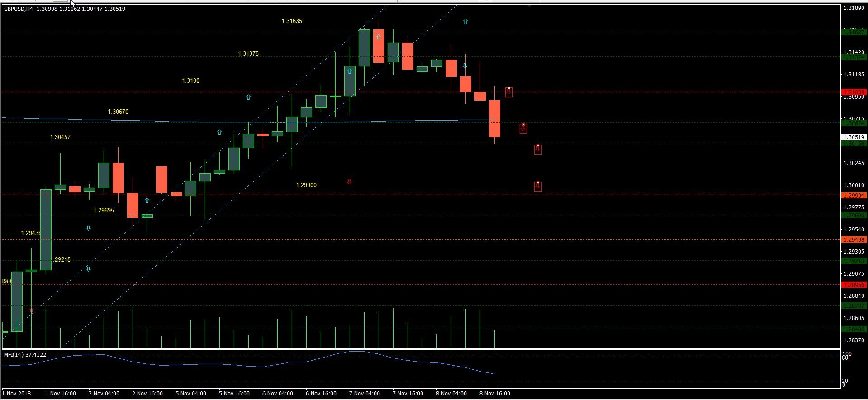This screenshot has width=868, height=400.
Task: Click the 7 Nov 04:00 time axis label
Action: [365, 394]
